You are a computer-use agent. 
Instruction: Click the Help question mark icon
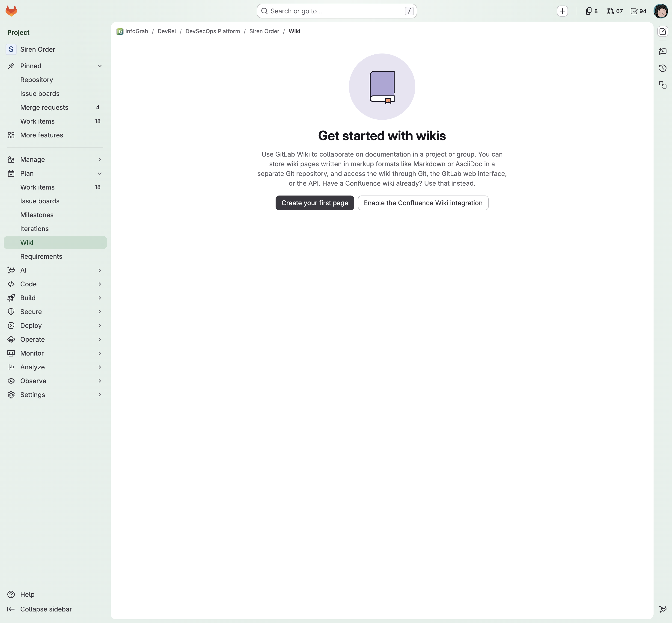pyautogui.click(x=11, y=594)
